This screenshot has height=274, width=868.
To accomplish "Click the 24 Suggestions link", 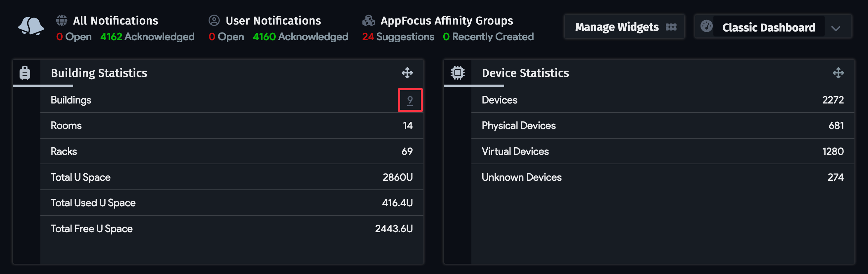I will (x=398, y=36).
